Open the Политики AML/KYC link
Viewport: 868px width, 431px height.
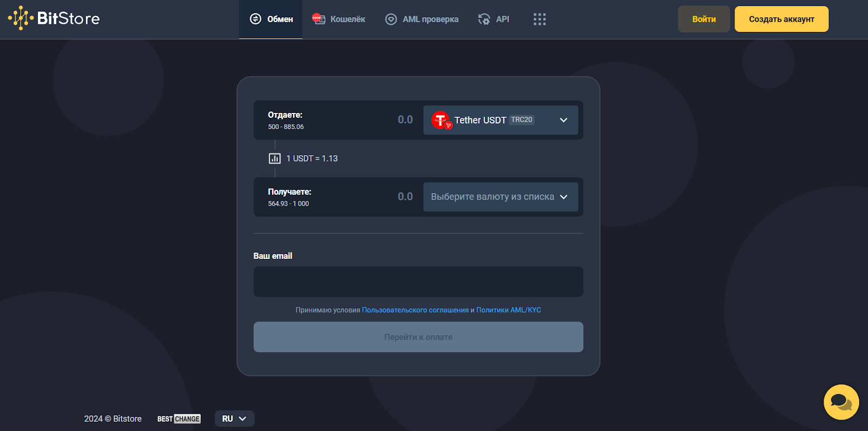coord(508,310)
